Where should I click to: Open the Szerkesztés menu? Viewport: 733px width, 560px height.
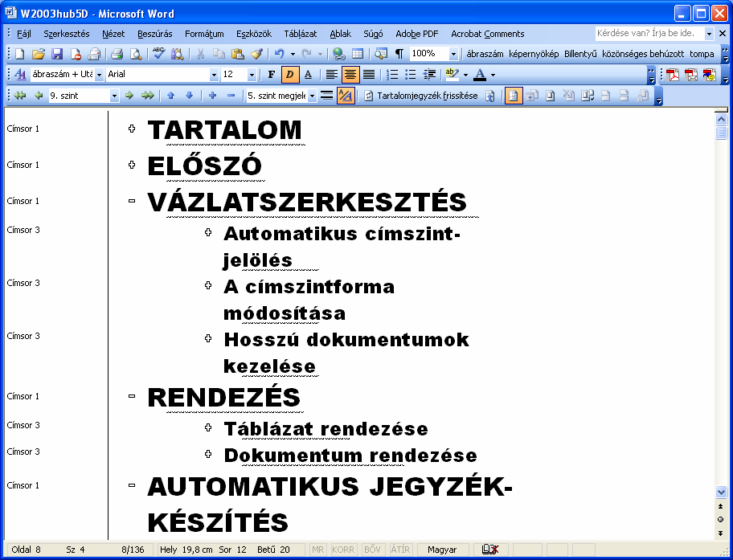click(67, 34)
